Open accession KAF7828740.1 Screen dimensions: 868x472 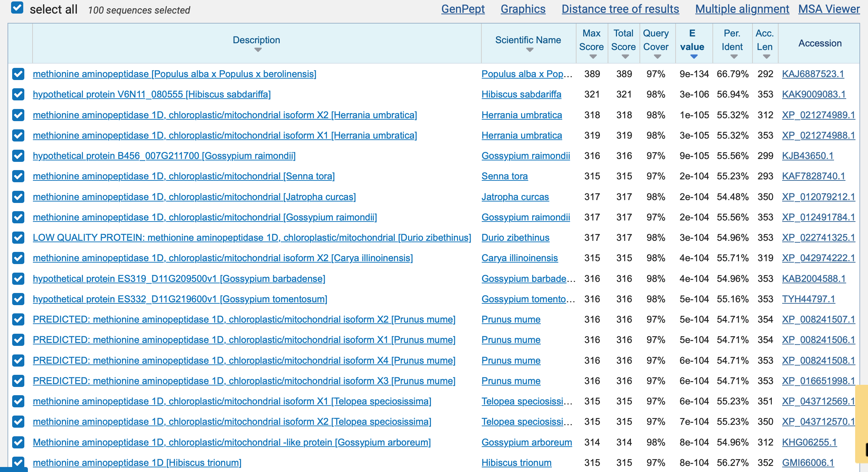pos(813,176)
